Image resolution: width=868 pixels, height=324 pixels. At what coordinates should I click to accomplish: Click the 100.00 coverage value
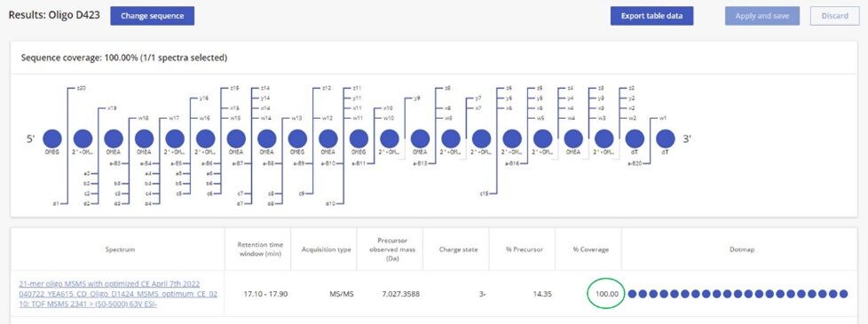point(607,294)
